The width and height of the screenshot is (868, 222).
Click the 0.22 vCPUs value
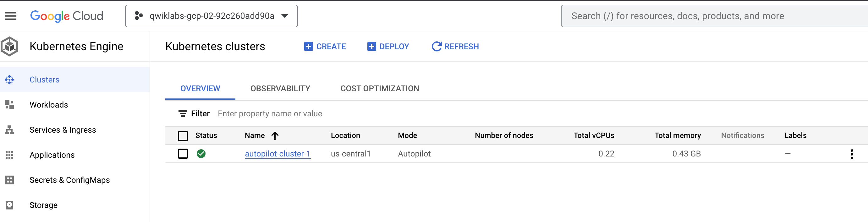point(606,154)
